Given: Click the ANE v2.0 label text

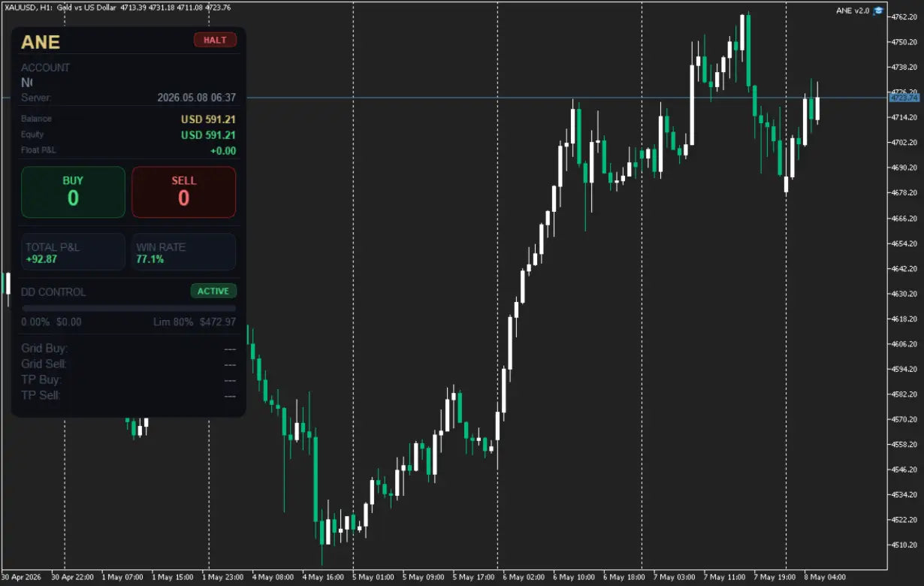Looking at the screenshot, I should tap(853, 11).
